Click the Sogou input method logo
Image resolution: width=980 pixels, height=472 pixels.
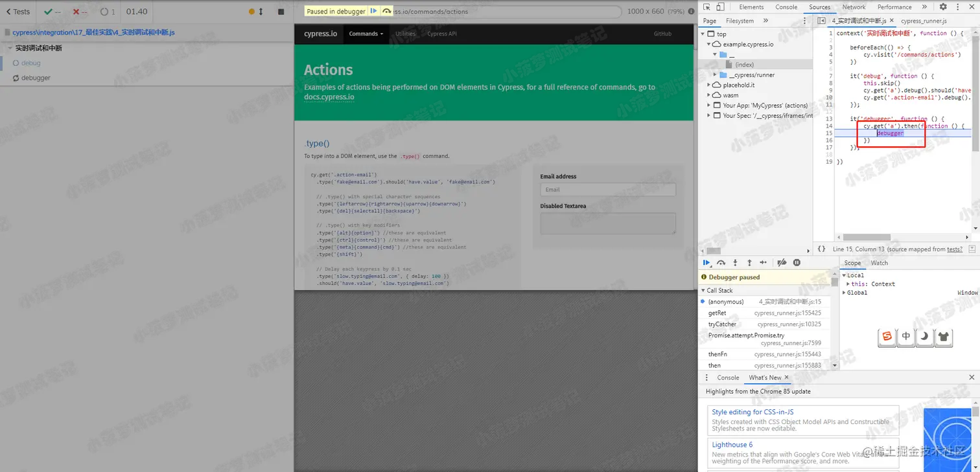887,337
